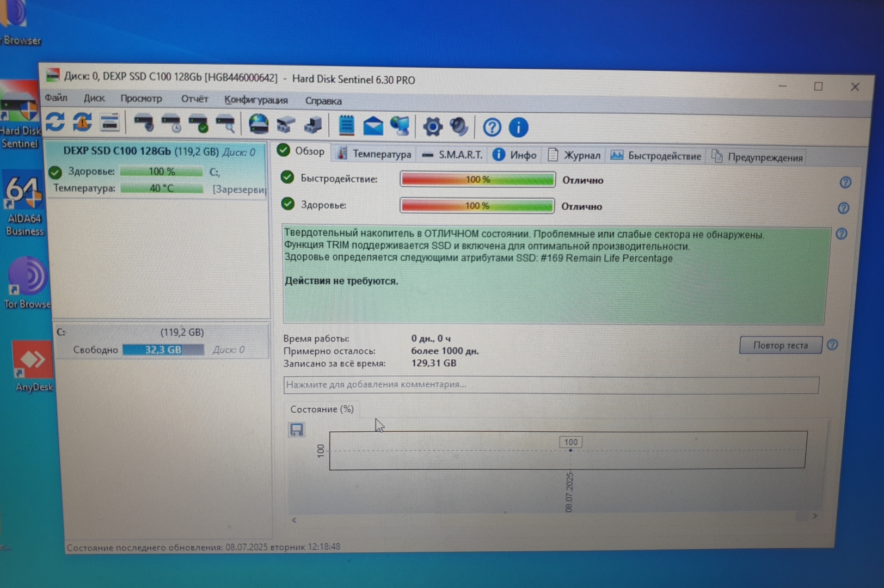Viewport: 884px width, 588px height.
Task: Click the question mark help toolbar icon
Action: [492, 127]
